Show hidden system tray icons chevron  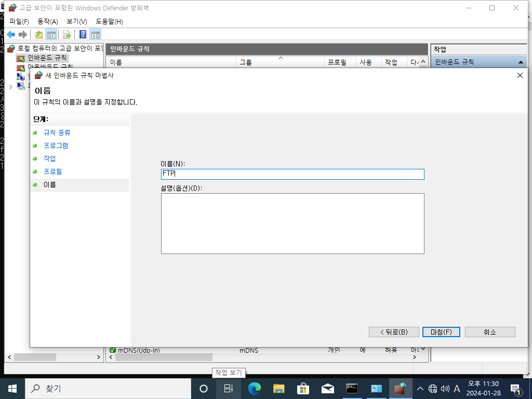(420, 389)
